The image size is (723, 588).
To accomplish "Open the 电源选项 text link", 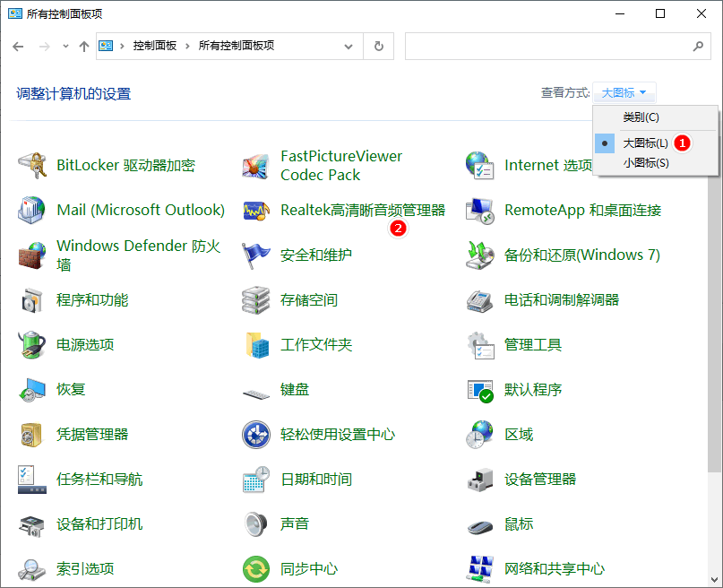I will [85, 344].
